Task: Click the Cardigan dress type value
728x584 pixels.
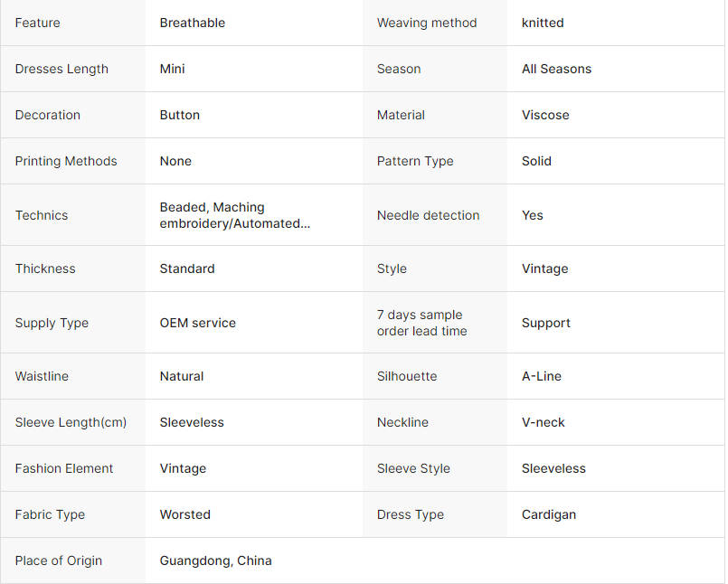Action: coord(549,514)
